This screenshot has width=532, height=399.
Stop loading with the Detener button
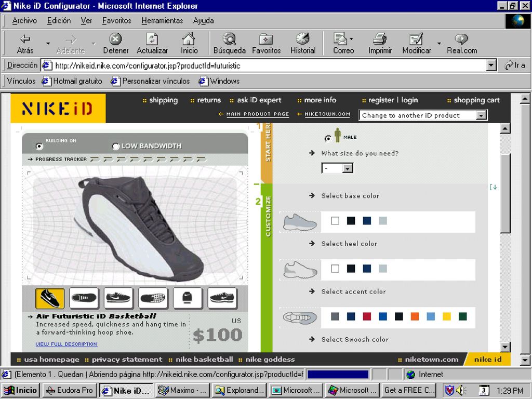tap(116, 44)
